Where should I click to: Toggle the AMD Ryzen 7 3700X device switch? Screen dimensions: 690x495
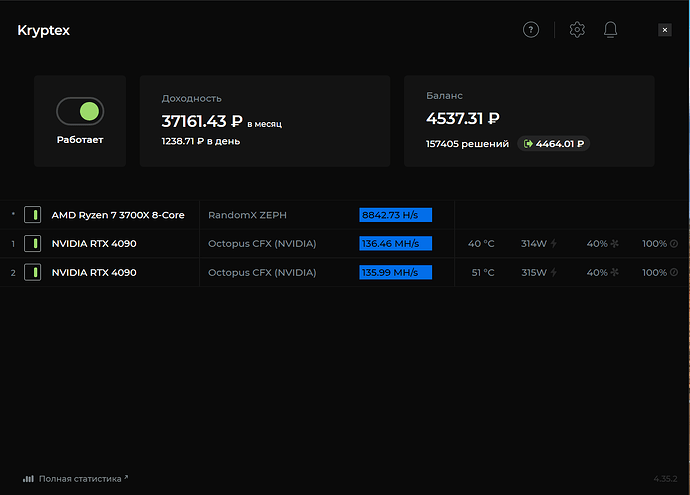(33, 215)
